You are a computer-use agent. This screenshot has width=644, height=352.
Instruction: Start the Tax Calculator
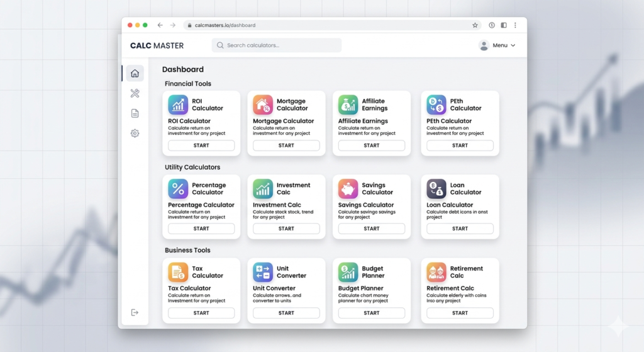click(x=201, y=313)
